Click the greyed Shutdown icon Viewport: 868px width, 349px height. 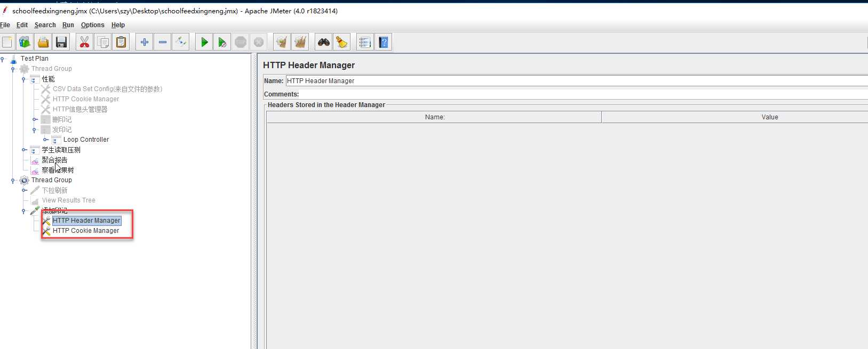pyautogui.click(x=259, y=42)
